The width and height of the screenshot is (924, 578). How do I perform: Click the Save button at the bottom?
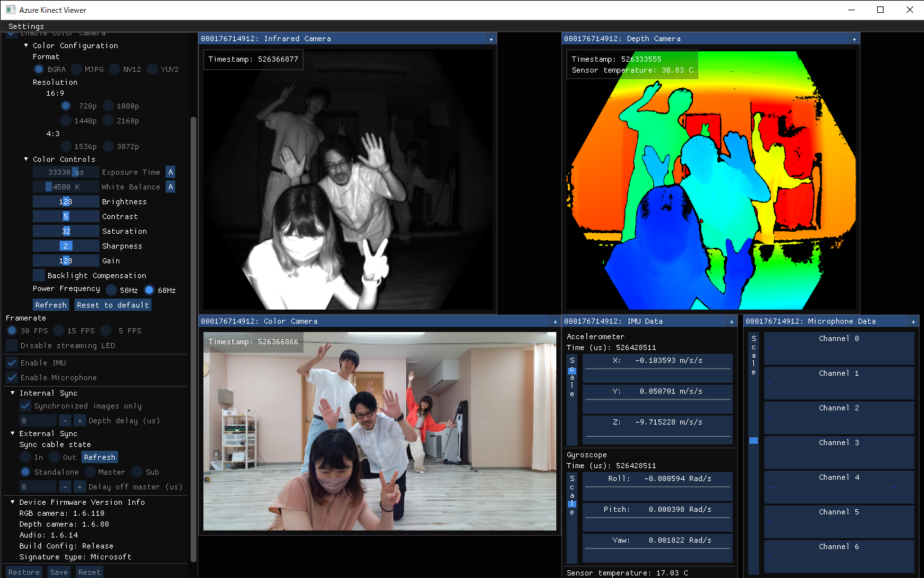59,572
